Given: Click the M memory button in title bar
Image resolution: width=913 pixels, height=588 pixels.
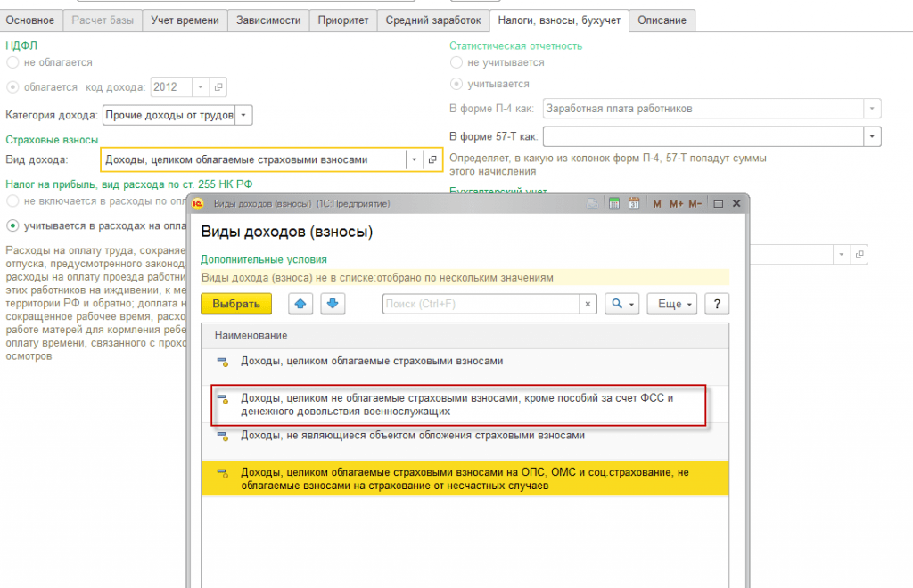Looking at the screenshot, I should coord(657,204).
